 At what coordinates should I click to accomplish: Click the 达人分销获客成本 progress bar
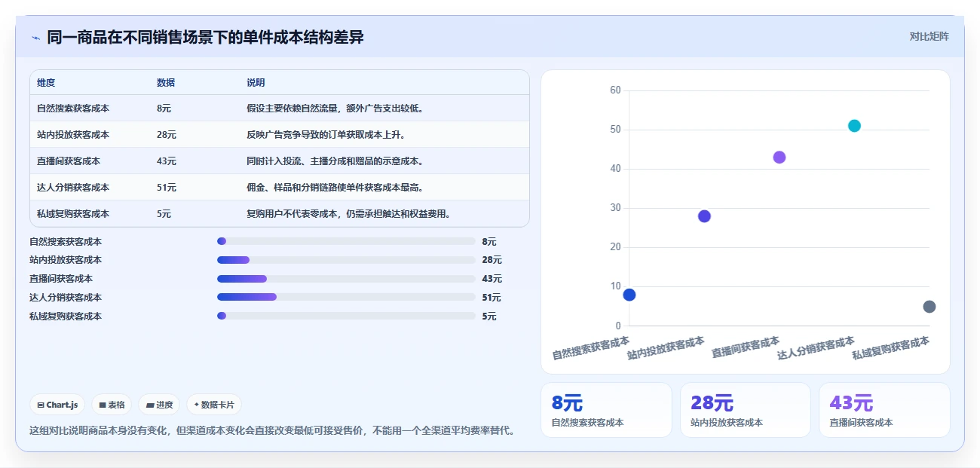(346, 298)
